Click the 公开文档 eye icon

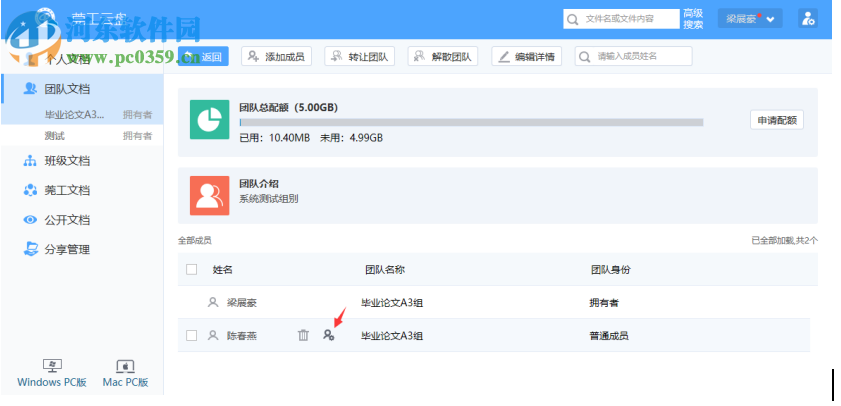[x=30, y=220]
